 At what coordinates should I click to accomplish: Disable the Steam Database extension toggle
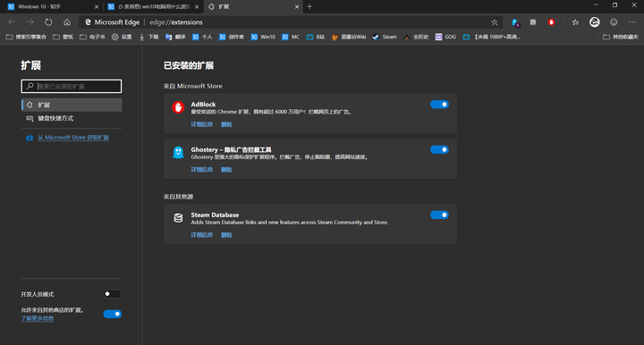439,215
